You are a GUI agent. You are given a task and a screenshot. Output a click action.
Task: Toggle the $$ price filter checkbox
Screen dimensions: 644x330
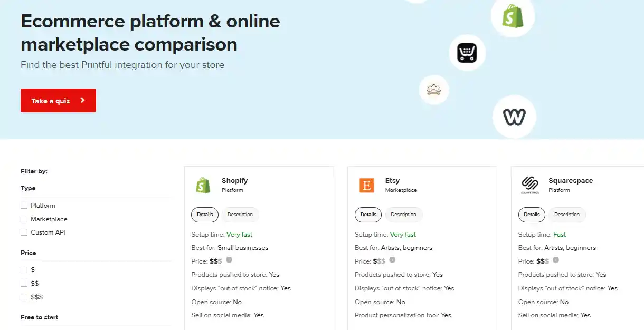(x=24, y=284)
